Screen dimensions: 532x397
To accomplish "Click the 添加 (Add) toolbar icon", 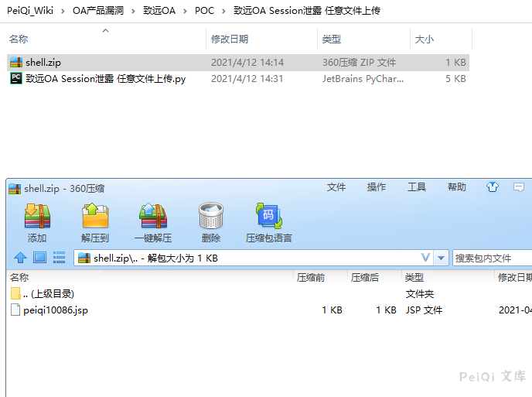I will (x=36, y=217).
